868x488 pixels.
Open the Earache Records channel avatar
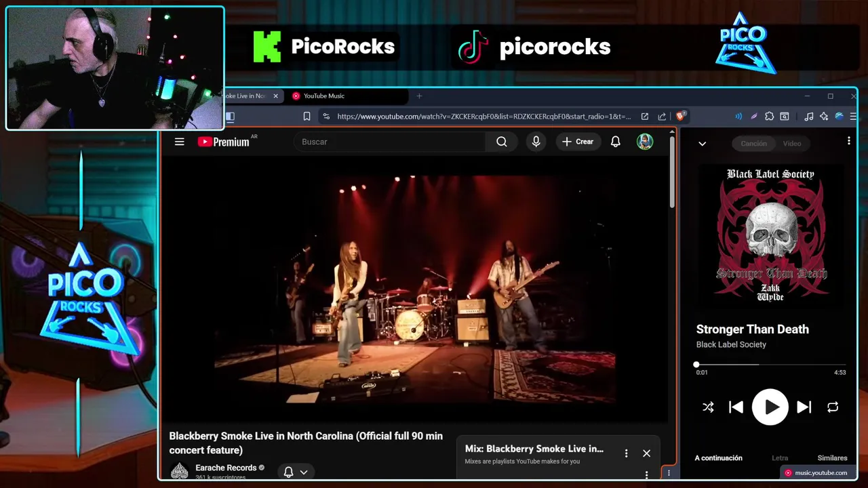click(x=179, y=470)
